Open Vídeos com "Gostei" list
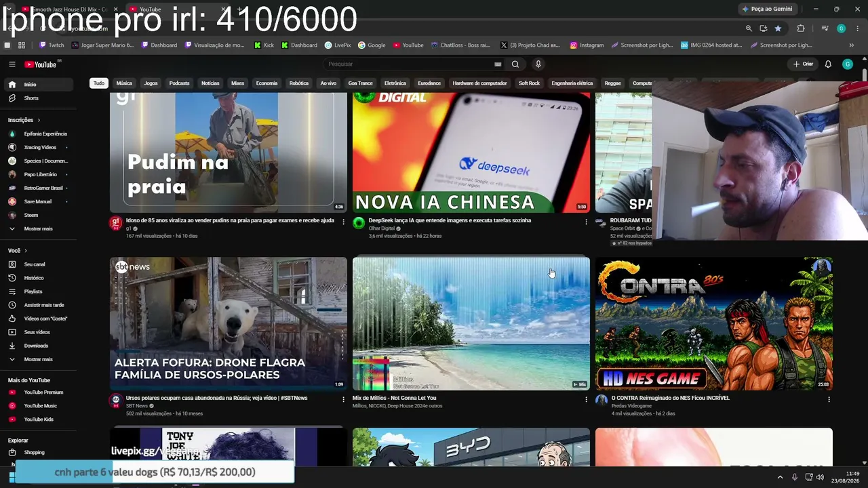Screen dimensions: 868x488 coord(37,319)
